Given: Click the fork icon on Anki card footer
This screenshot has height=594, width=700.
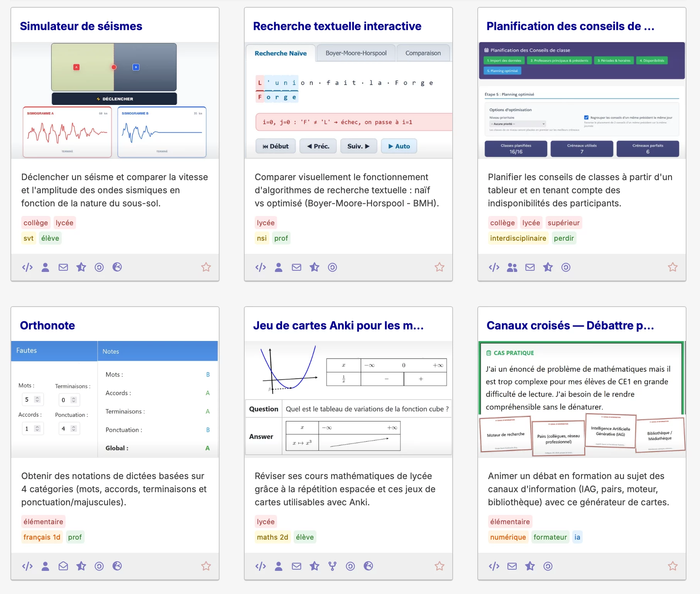Looking at the screenshot, I should tap(332, 566).
